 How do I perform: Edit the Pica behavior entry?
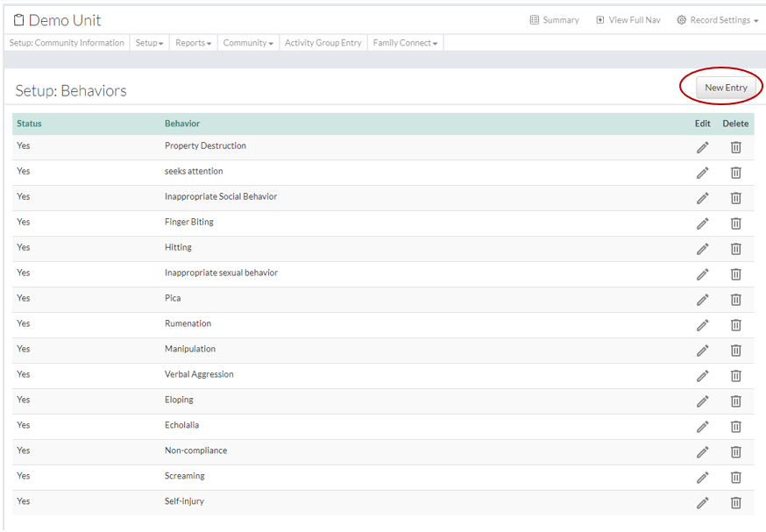coord(702,300)
